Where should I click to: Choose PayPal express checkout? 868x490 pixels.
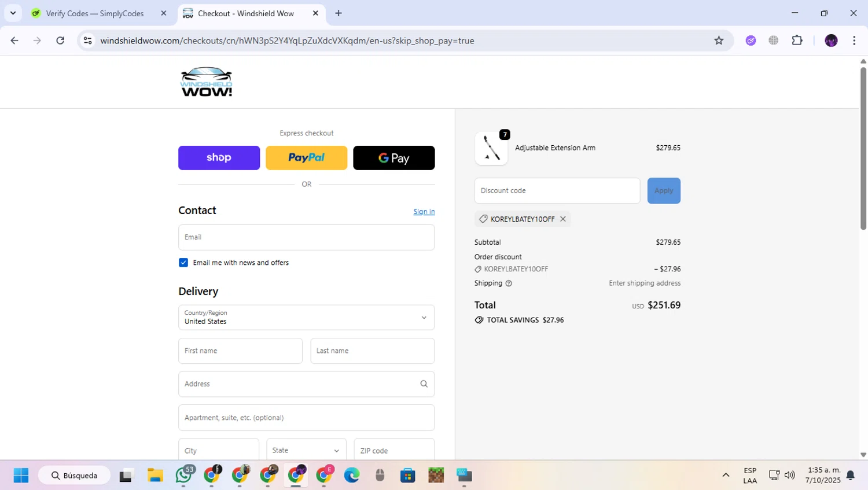coord(306,158)
